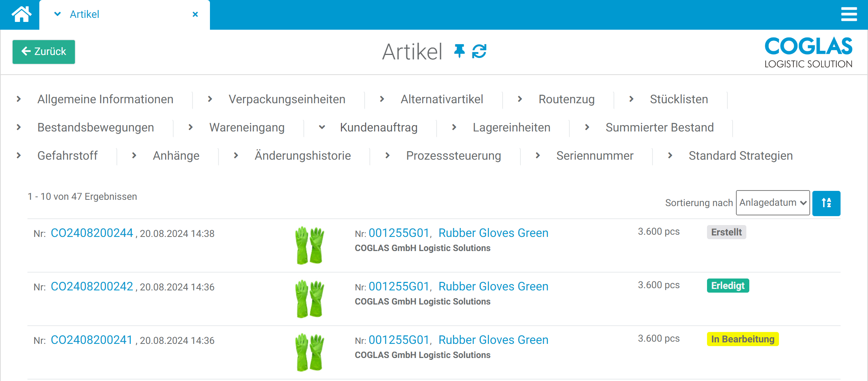The width and height of the screenshot is (868, 381).
Task: Pin the Artikel page using the pin icon
Action: (460, 52)
